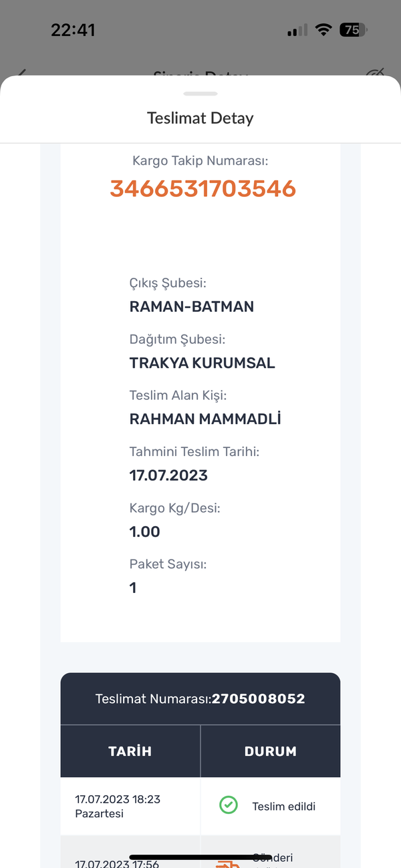Tap the green delivered checkmark icon
The height and width of the screenshot is (868, 401).
tap(229, 805)
